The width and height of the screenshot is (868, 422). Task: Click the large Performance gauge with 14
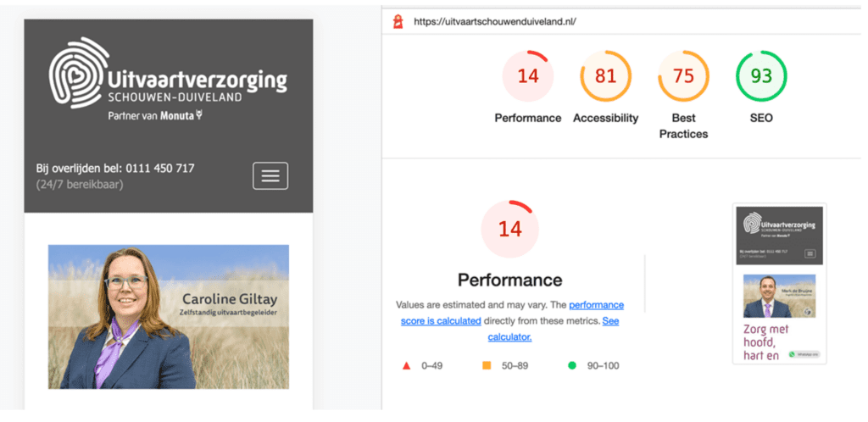click(509, 230)
